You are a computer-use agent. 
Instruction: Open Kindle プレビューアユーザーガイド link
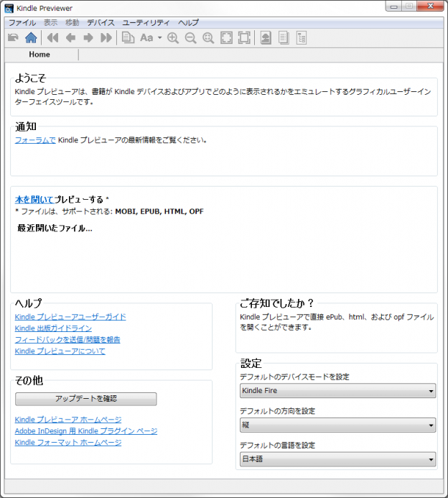point(70,317)
